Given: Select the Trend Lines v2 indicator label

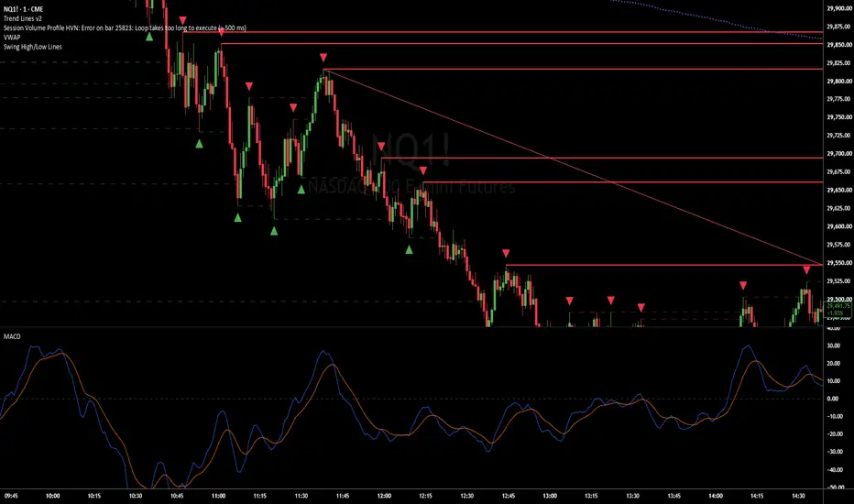Looking at the screenshot, I should click(22, 18).
